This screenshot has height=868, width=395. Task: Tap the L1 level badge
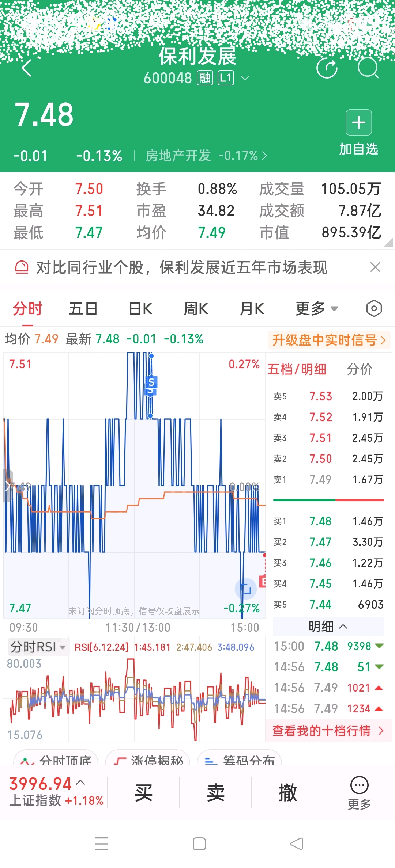click(x=226, y=78)
